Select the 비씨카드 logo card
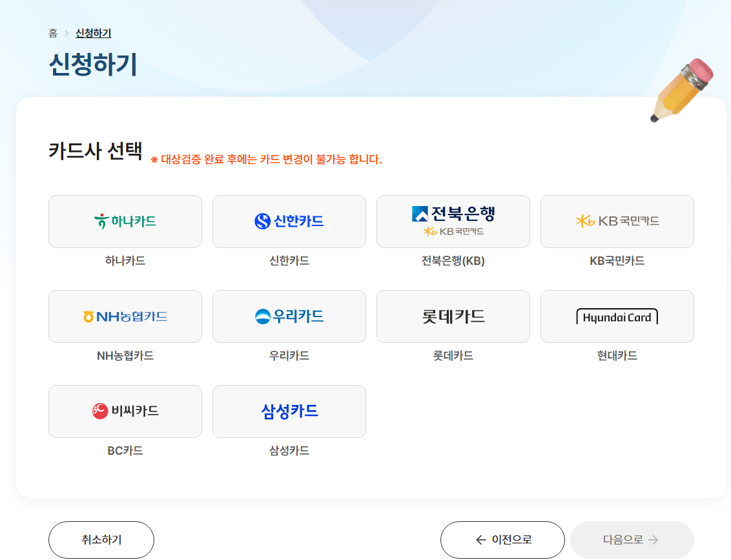This screenshot has width=731, height=560. pos(125,411)
